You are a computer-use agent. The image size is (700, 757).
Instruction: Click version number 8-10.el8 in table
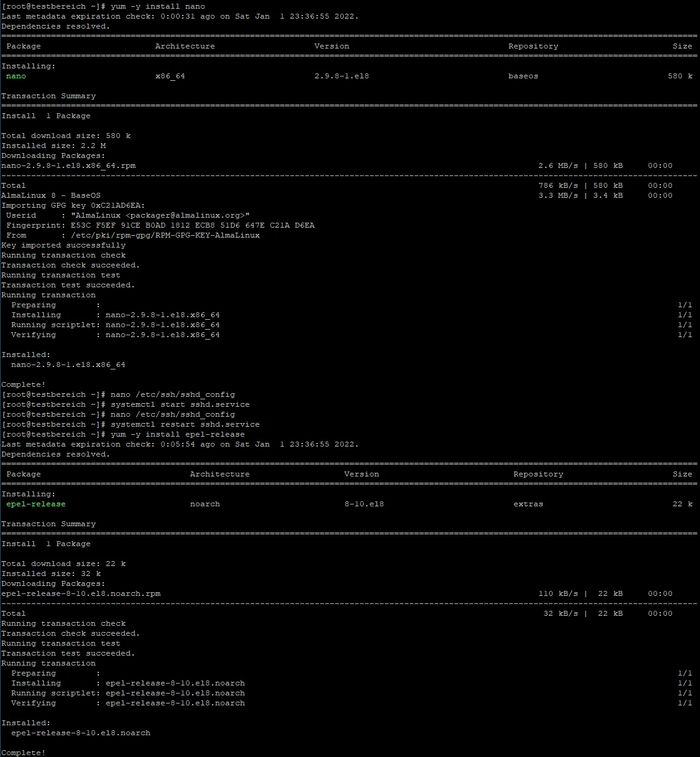[x=364, y=504]
